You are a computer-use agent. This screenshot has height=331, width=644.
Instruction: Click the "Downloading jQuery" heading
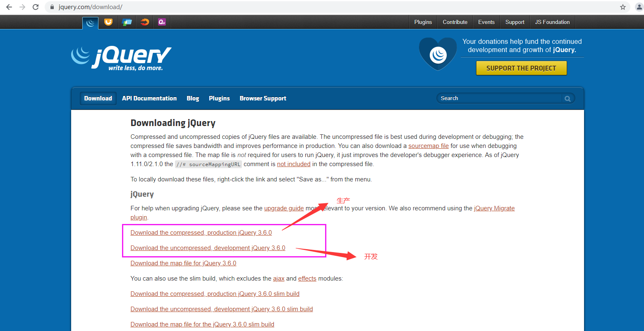[x=173, y=123]
